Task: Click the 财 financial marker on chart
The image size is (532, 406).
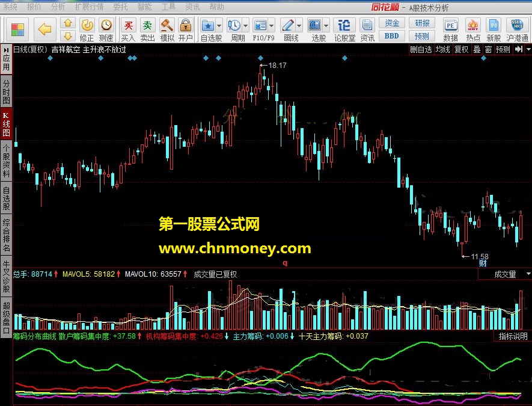Action: point(483,263)
